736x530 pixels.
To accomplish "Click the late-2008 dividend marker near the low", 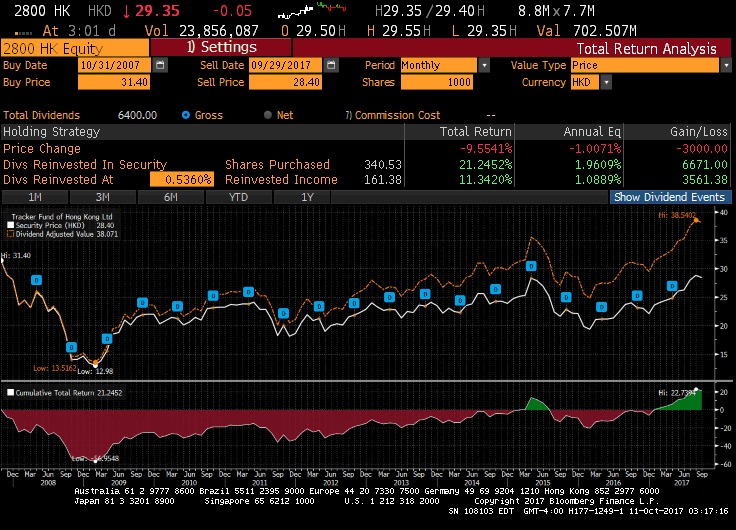I will click(x=71, y=347).
